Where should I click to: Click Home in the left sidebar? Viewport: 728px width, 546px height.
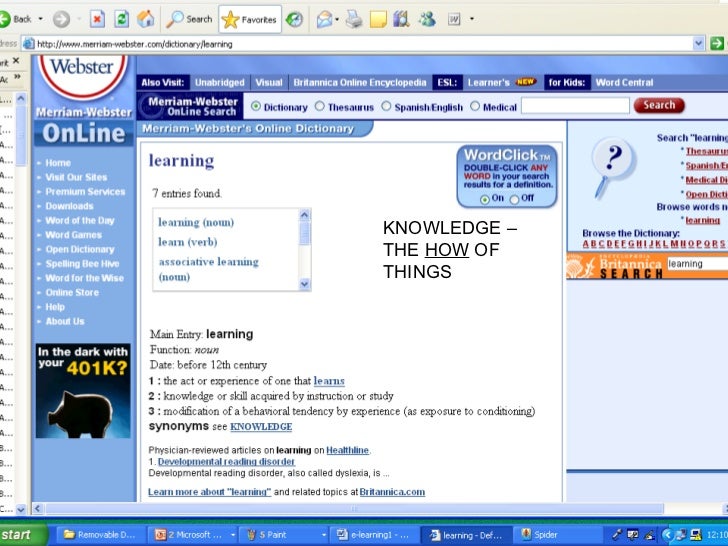point(58,163)
